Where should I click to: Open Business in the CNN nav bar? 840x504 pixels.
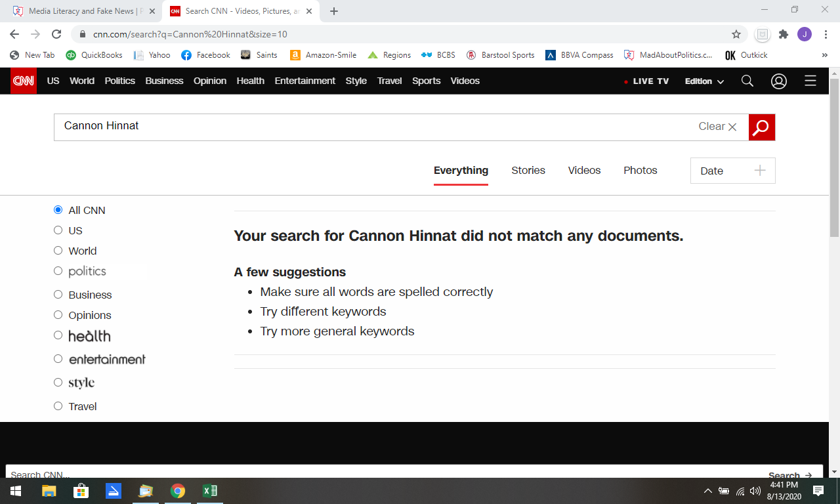(165, 81)
